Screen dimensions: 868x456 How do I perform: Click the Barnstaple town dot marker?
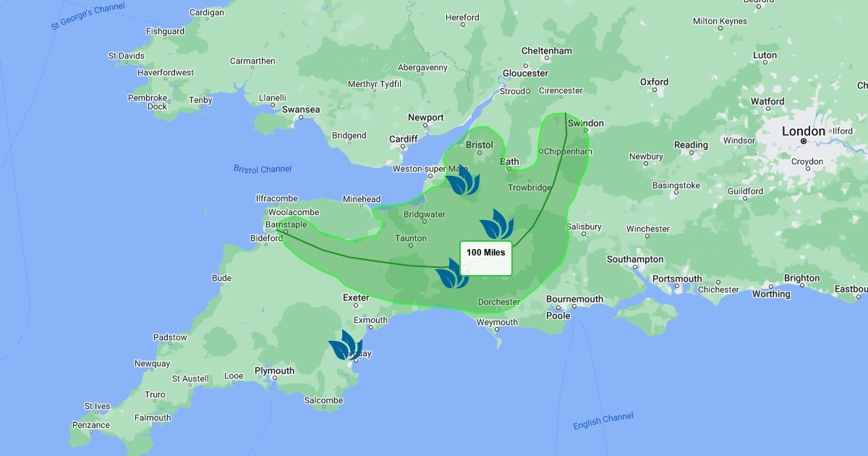[285, 232]
